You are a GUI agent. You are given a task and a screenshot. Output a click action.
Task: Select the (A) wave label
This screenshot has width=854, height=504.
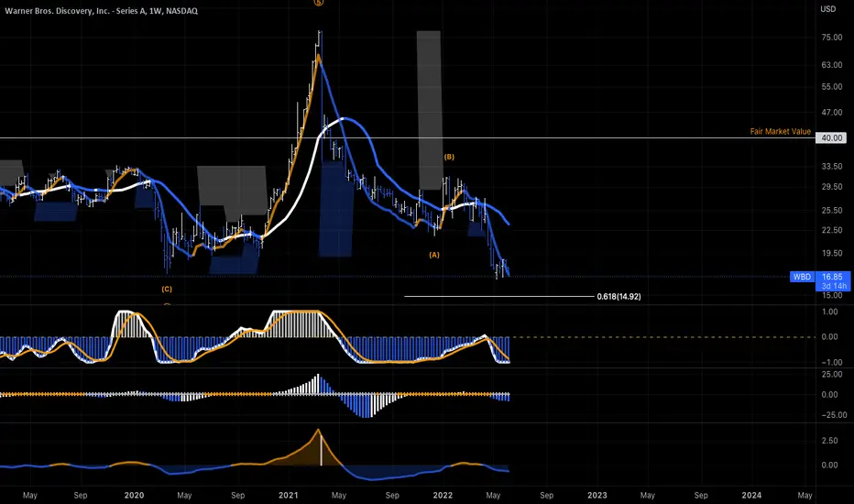434,255
